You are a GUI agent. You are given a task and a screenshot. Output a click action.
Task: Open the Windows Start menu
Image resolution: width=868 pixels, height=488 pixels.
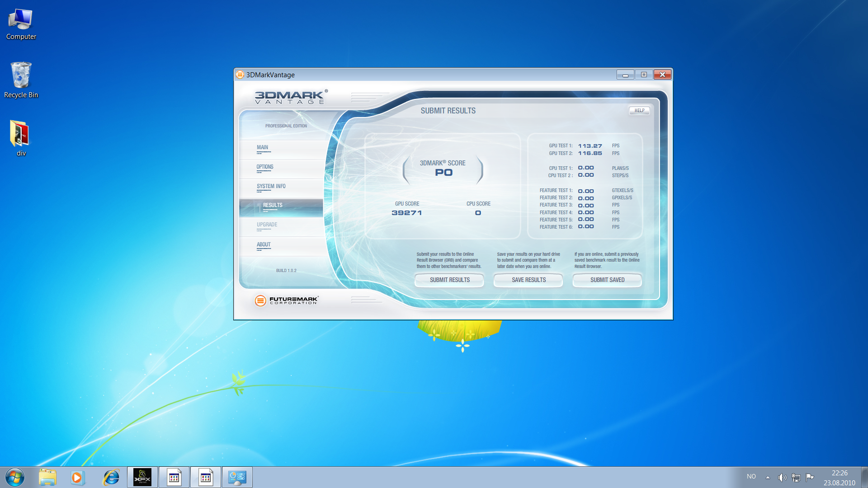click(x=15, y=477)
